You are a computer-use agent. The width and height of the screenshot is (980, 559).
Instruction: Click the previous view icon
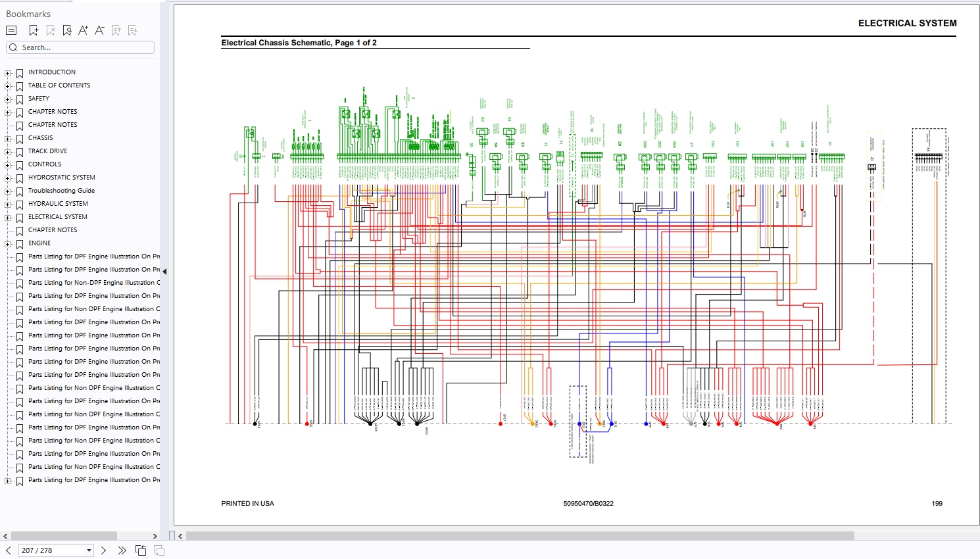pyautogui.click(x=141, y=550)
